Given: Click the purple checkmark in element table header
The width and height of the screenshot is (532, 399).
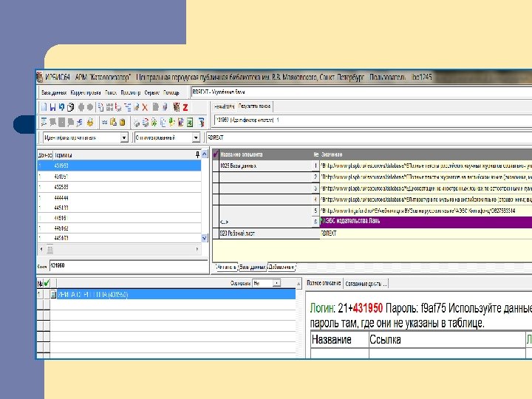Looking at the screenshot, I should pyautogui.click(x=216, y=154).
